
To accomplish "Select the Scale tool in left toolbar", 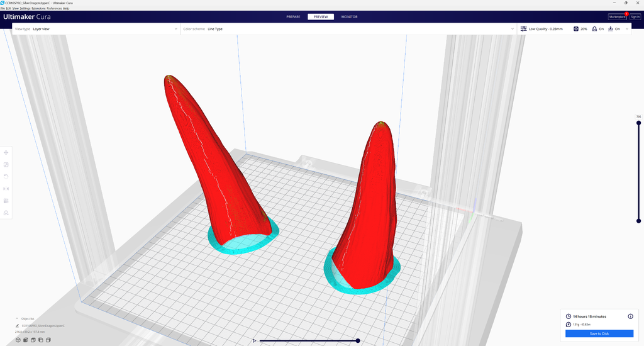I will (x=6, y=164).
